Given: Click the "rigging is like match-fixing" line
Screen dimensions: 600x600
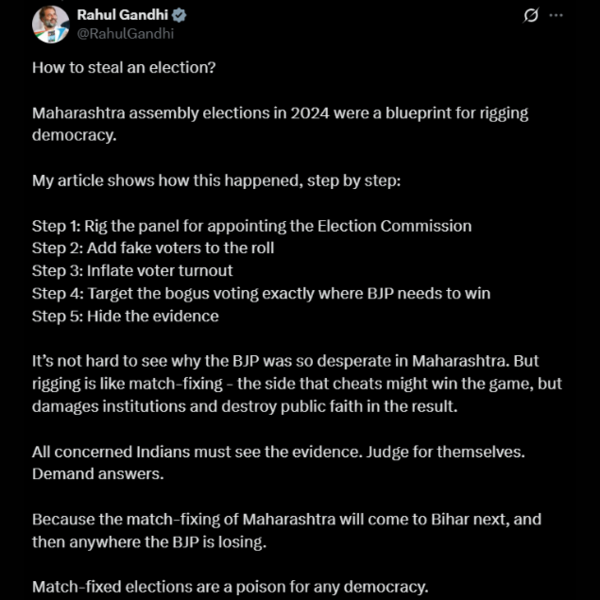Looking at the screenshot, I should pyautogui.click(x=297, y=383).
